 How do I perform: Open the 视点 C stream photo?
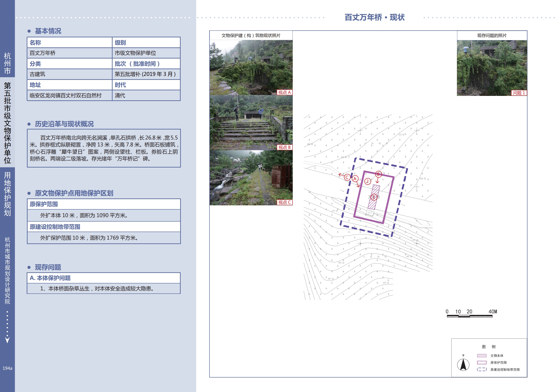(251, 178)
